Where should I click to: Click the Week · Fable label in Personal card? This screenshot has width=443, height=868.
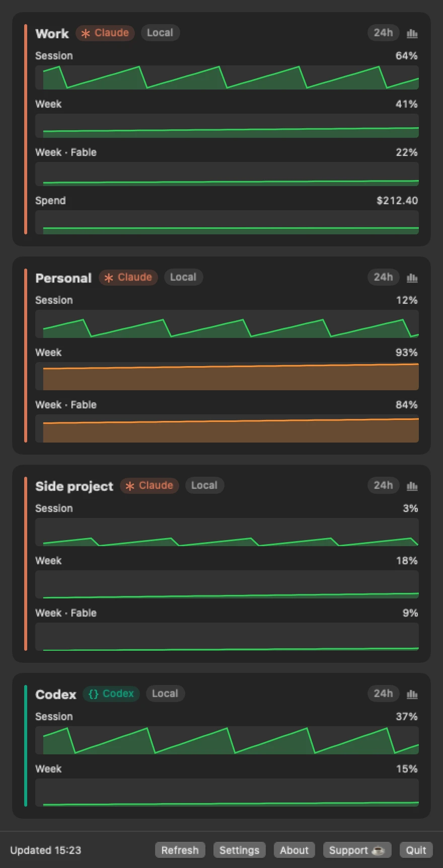pyautogui.click(x=66, y=405)
